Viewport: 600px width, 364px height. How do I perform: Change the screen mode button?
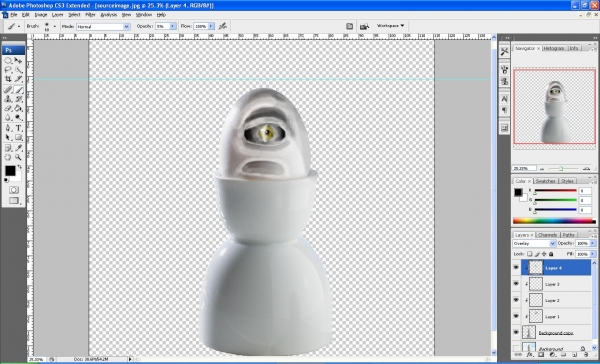14,201
